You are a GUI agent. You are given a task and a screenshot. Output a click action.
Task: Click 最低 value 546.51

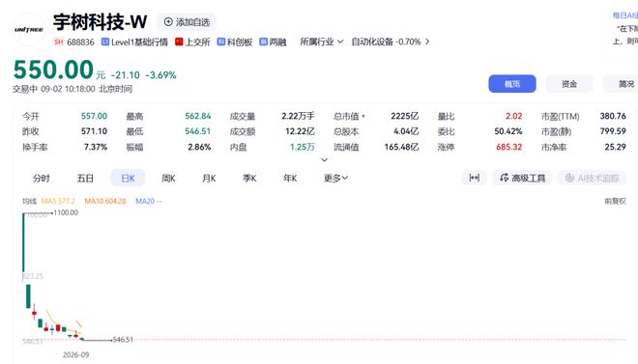click(x=198, y=131)
